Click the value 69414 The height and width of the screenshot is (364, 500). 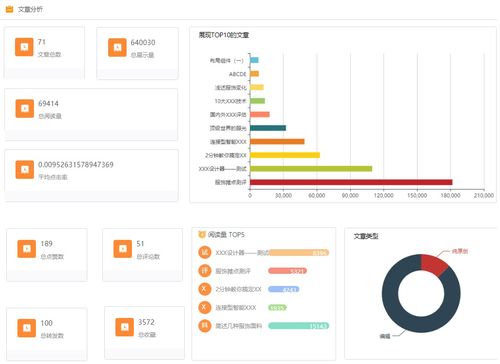pos(48,104)
